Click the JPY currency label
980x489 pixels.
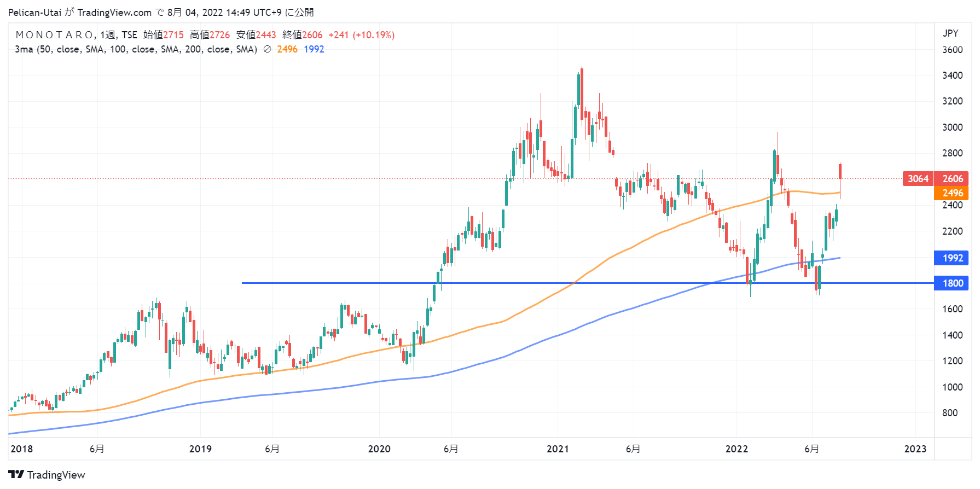click(950, 33)
